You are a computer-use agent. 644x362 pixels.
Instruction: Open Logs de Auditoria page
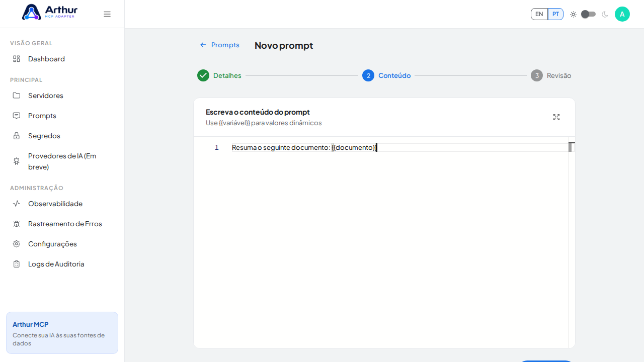(62, 264)
